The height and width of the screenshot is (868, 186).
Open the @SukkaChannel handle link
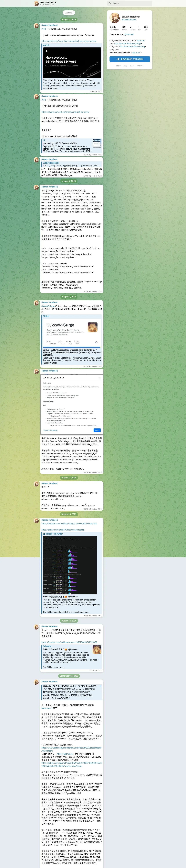click(x=129, y=20)
